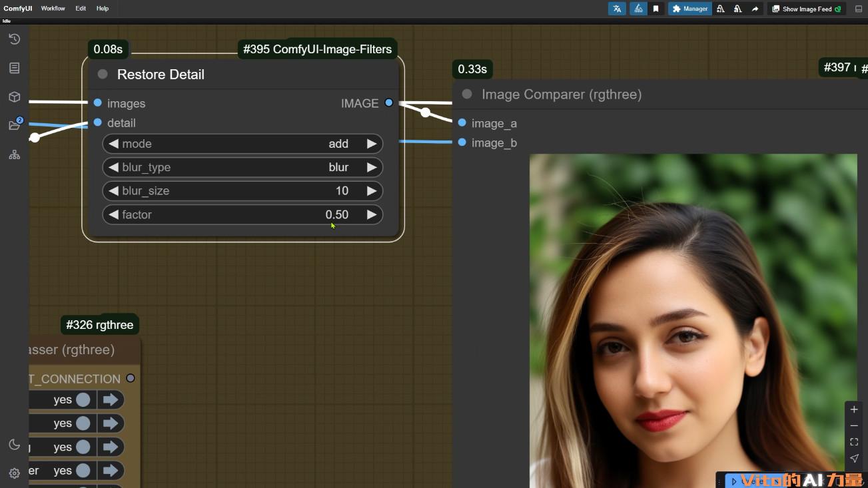Click the Restore Detail node title

click(161, 75)
